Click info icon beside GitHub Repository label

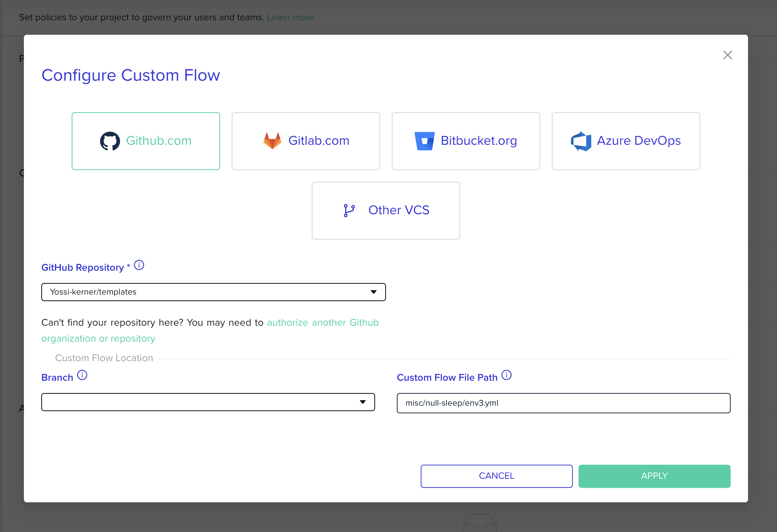[x=139, y=265]
